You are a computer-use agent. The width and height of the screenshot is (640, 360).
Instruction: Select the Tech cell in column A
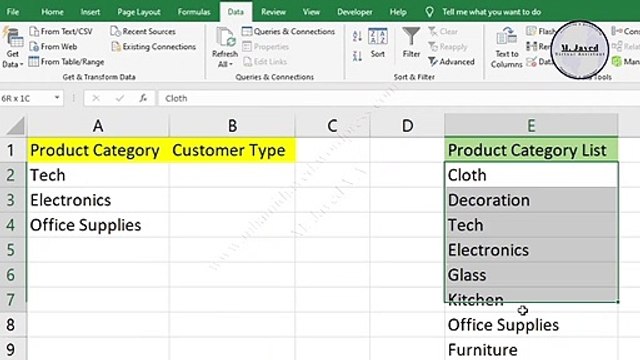point(98,175)
